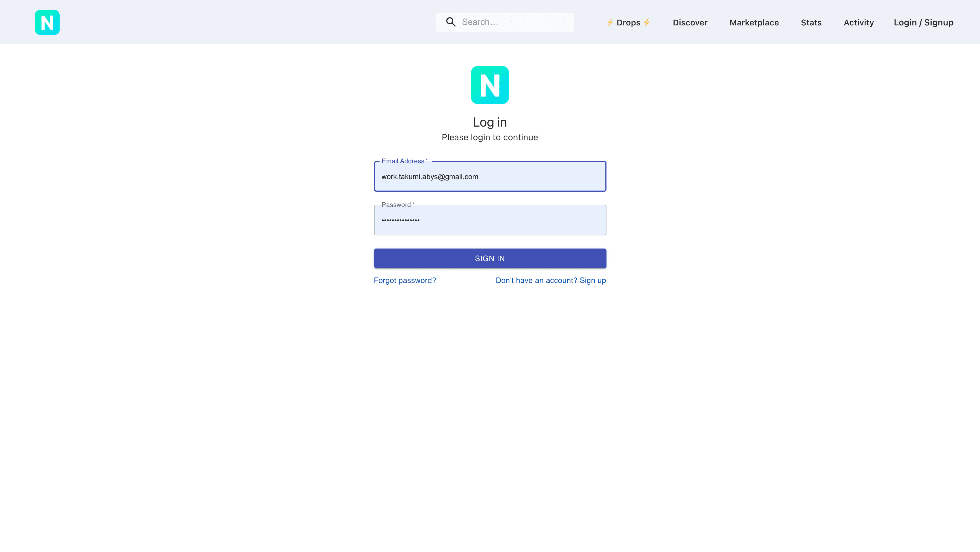
Task: Focus the Search field
Action: click(x=504, y=22)
